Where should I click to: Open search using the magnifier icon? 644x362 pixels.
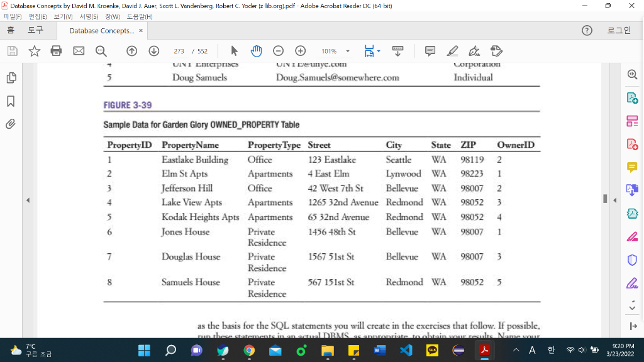point(101,51)
